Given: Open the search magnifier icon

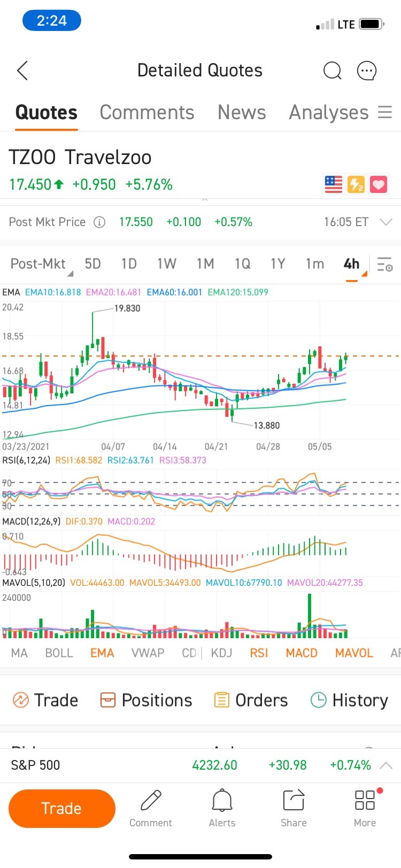Looking at the screenshot, I should (x=332, y=71).
